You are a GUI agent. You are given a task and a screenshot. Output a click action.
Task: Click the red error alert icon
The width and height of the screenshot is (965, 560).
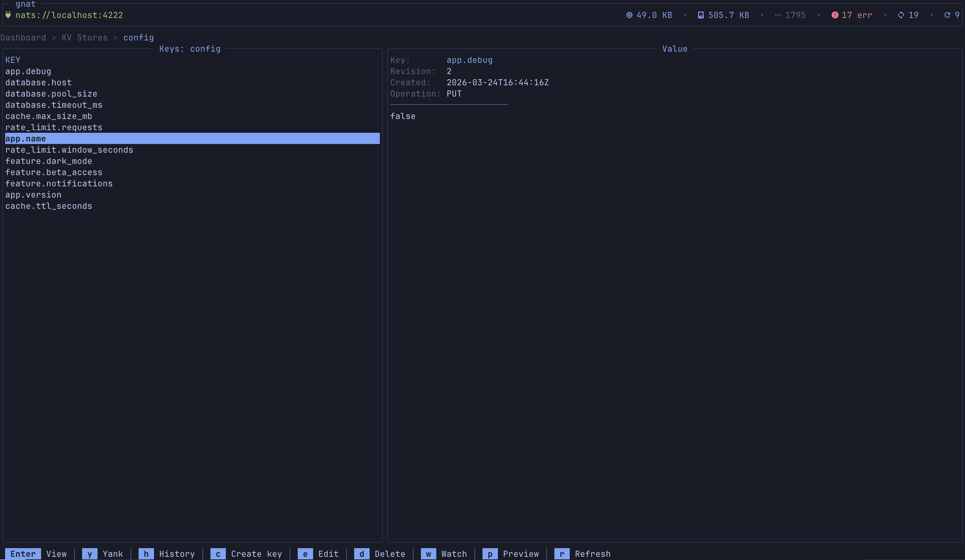835,15
